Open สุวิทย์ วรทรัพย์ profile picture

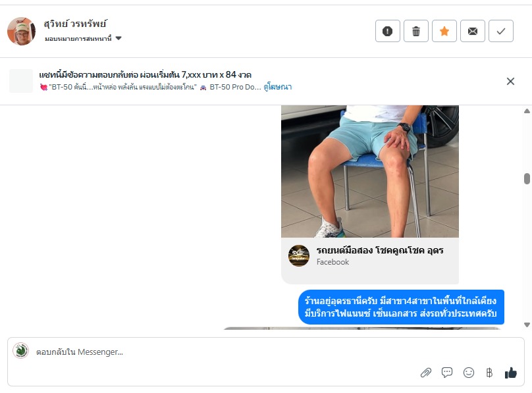[x=21, y=31]
